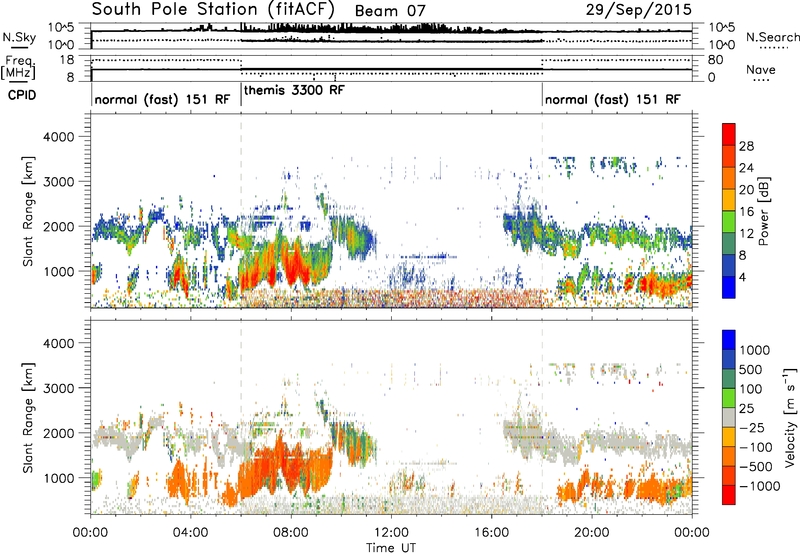Click the '12:00' time axis label
Screen dimensions: 800x554
(x=391, y=533)
